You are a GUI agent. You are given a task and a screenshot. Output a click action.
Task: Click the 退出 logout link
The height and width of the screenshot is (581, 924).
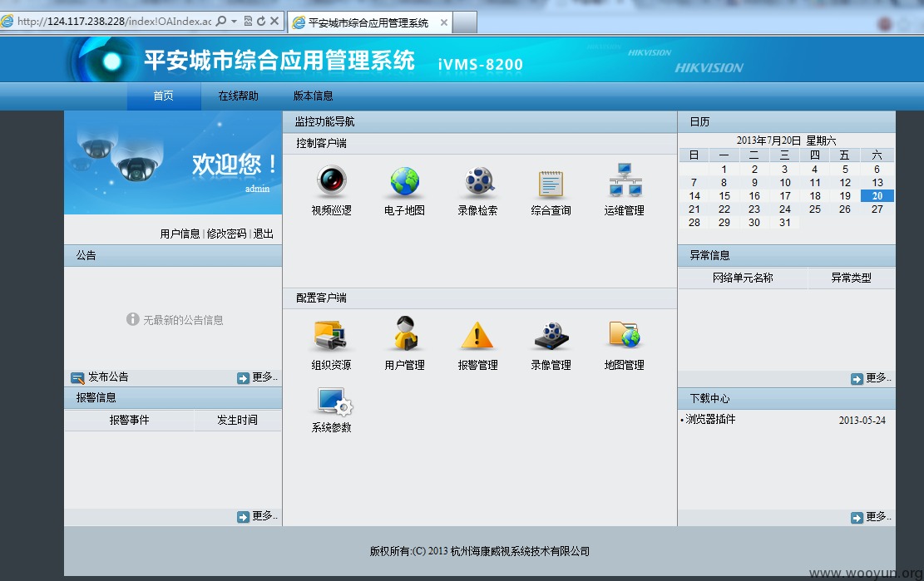point(264,234)
